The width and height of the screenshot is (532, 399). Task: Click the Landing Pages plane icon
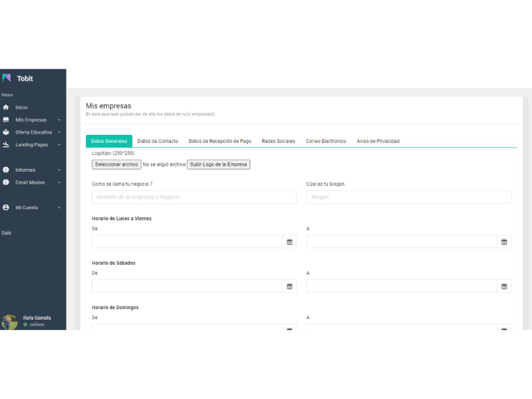click(6, 144)
